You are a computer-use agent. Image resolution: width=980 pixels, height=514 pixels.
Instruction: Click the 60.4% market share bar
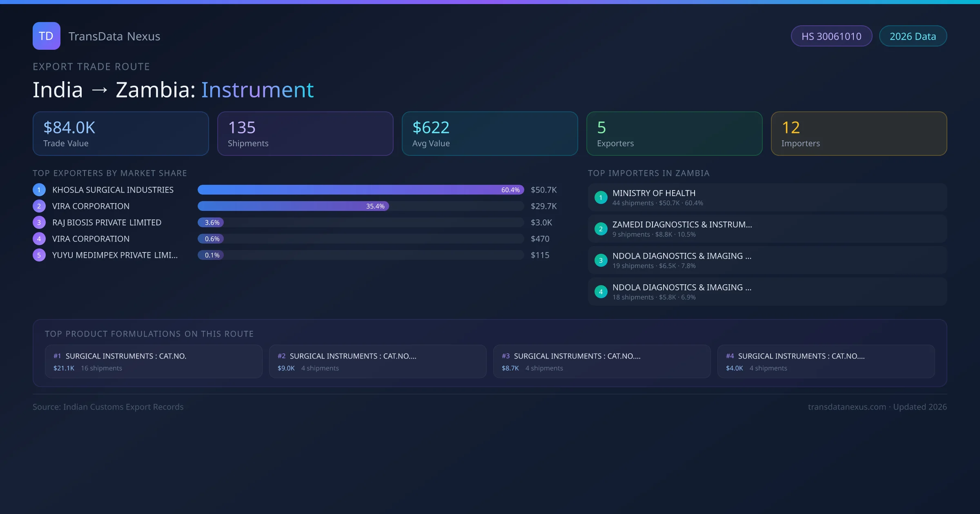pos(360,190)
